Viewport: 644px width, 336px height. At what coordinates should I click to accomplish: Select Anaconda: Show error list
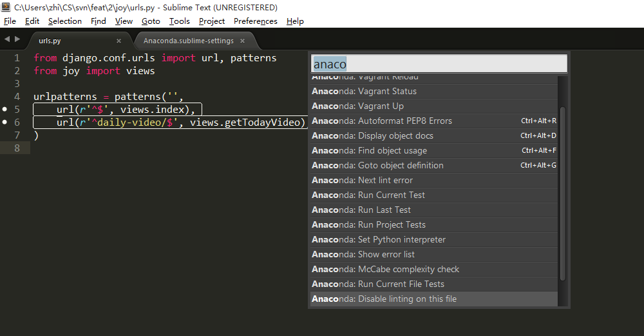434,254
